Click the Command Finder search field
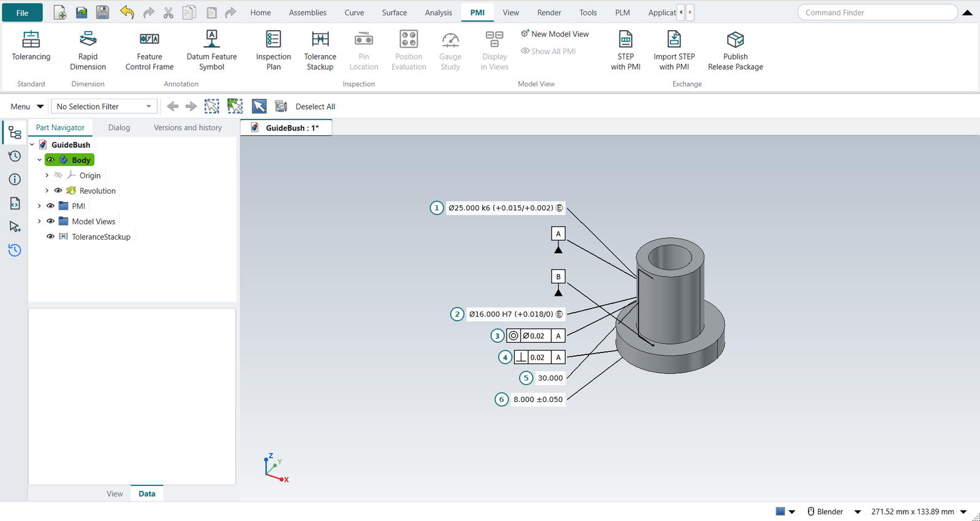 [x=877, y=12]
